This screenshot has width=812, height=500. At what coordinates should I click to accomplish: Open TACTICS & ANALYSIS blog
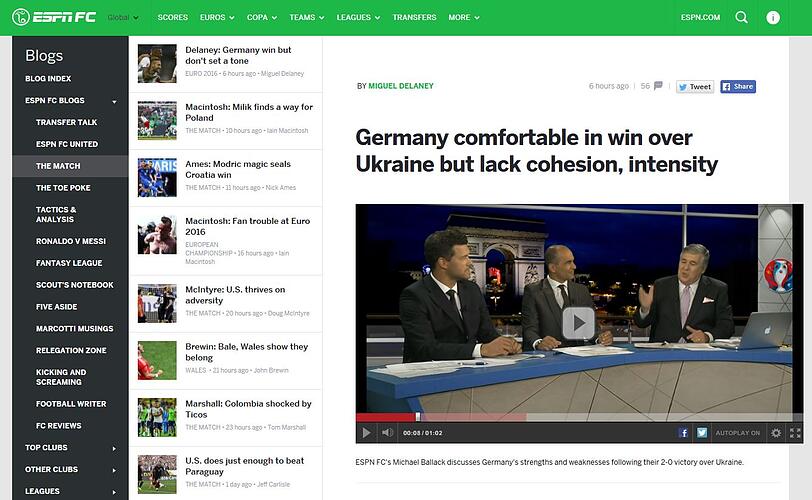pyautogui.click(x=56, y=214)
